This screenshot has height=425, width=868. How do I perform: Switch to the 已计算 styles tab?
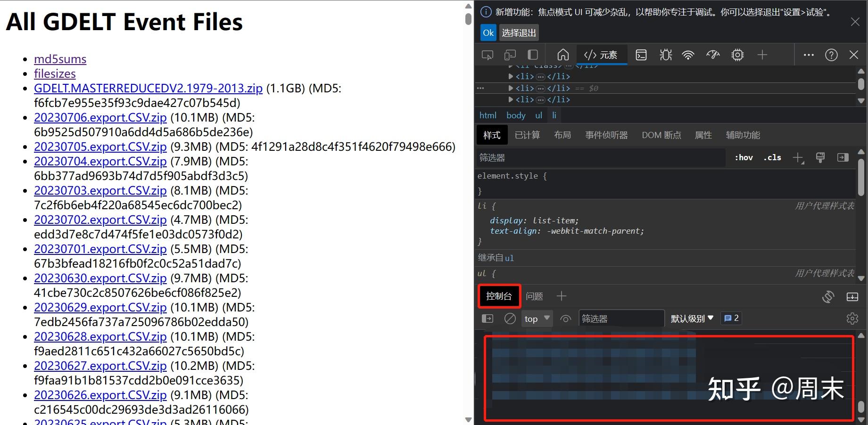point(527,135)
